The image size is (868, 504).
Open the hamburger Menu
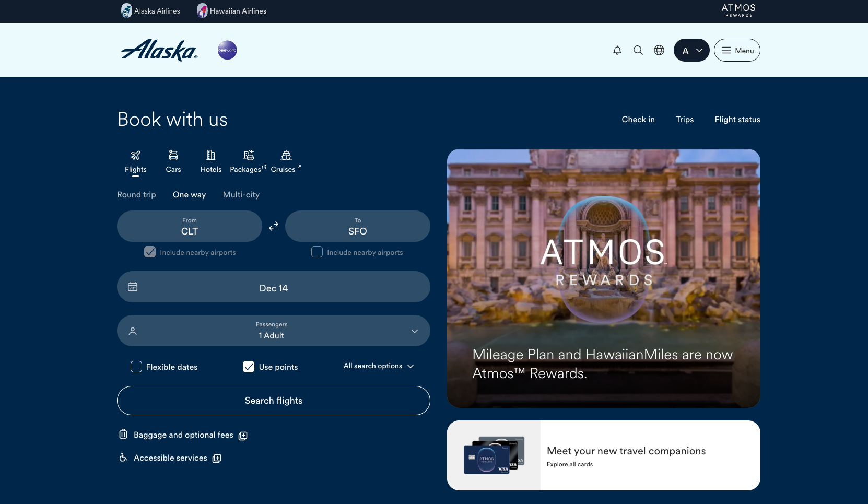click(x=737, y=50)
